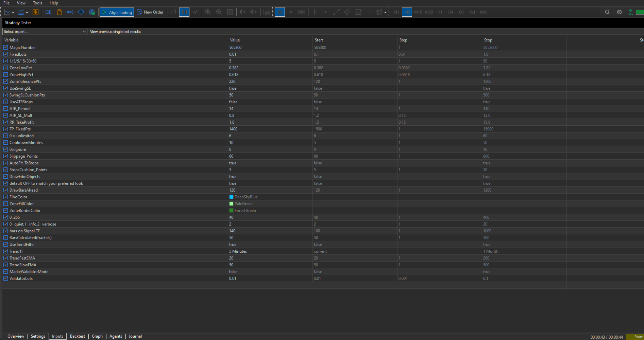The image size is (644, 340).
Task: Open the user account profile icon
Action: 619,12
